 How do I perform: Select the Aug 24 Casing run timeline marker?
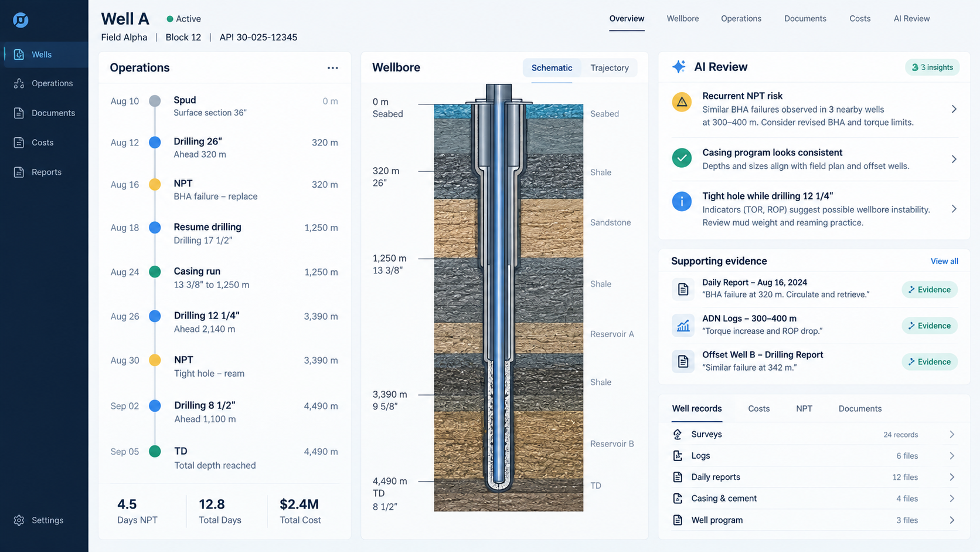pyautogui.click(x=155, y=272)
